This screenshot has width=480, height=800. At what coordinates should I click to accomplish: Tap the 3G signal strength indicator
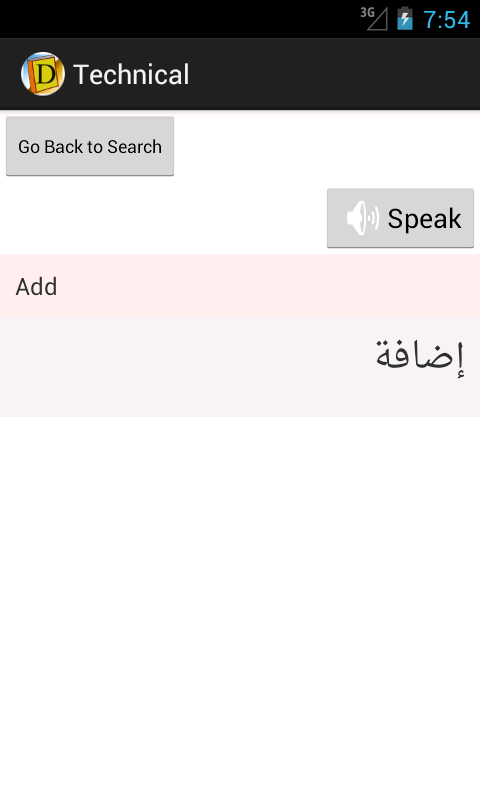point(374,18)
